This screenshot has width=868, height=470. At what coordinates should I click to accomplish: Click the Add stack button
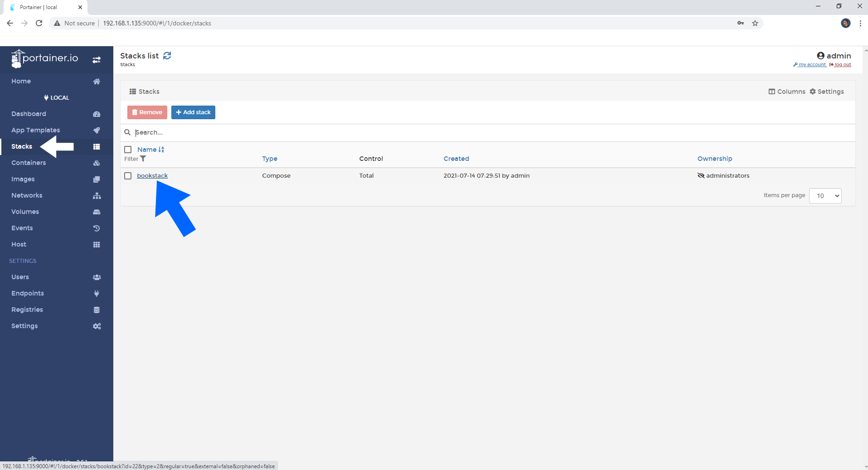(193, 112)
